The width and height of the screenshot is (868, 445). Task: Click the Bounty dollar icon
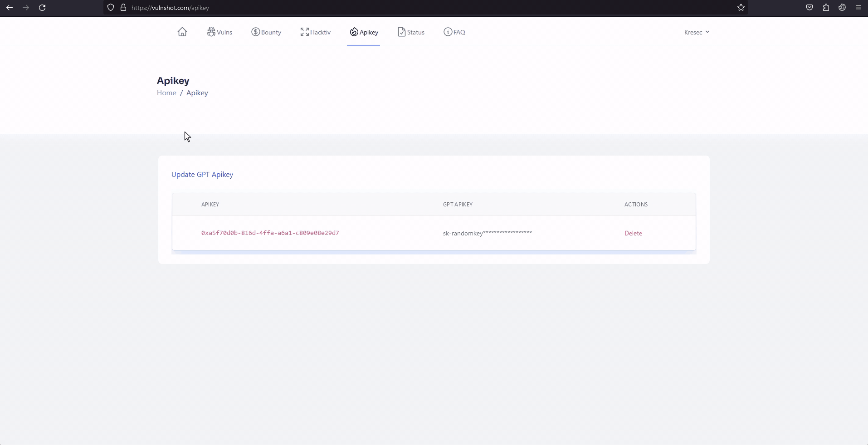click(x=256, y=32)
